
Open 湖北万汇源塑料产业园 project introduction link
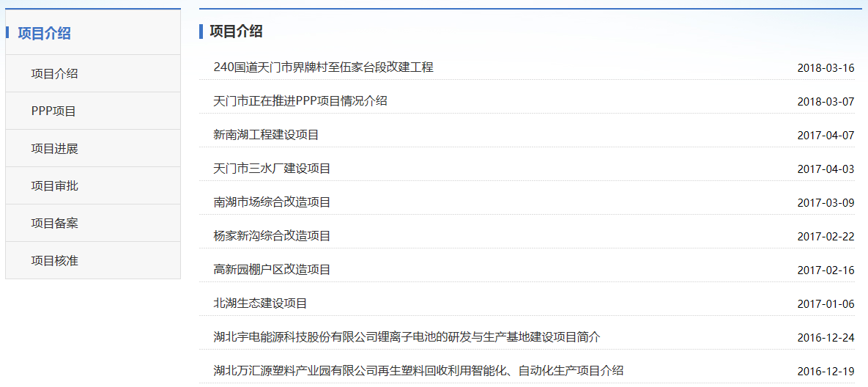418,371
